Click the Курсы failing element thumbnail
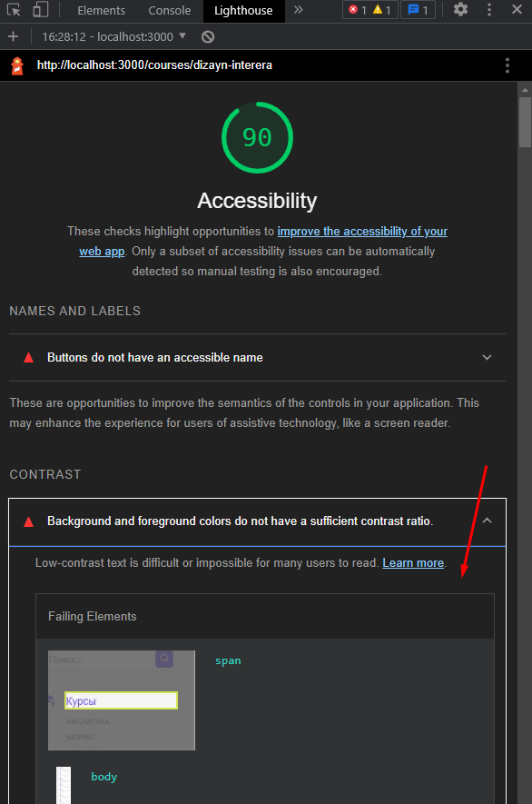Image resolution: width=532 pixels, height=804 pixels. coord(122,700)
